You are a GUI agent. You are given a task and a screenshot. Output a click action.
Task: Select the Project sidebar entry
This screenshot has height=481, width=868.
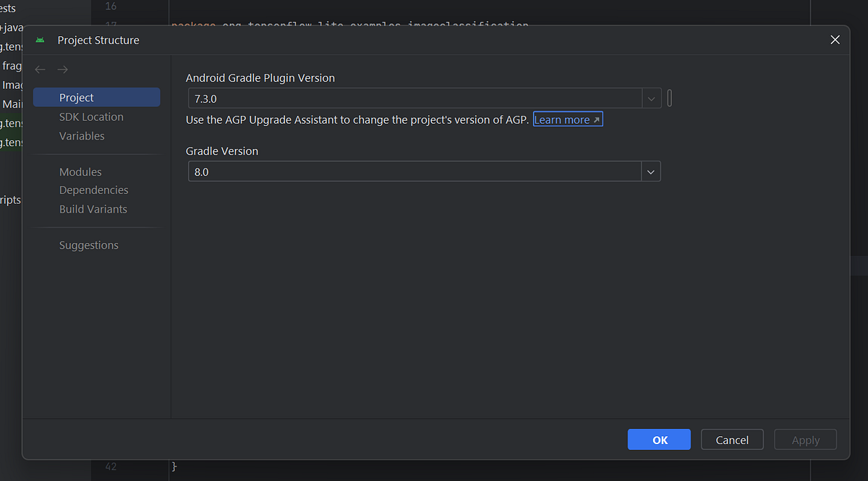pos(77,97)
